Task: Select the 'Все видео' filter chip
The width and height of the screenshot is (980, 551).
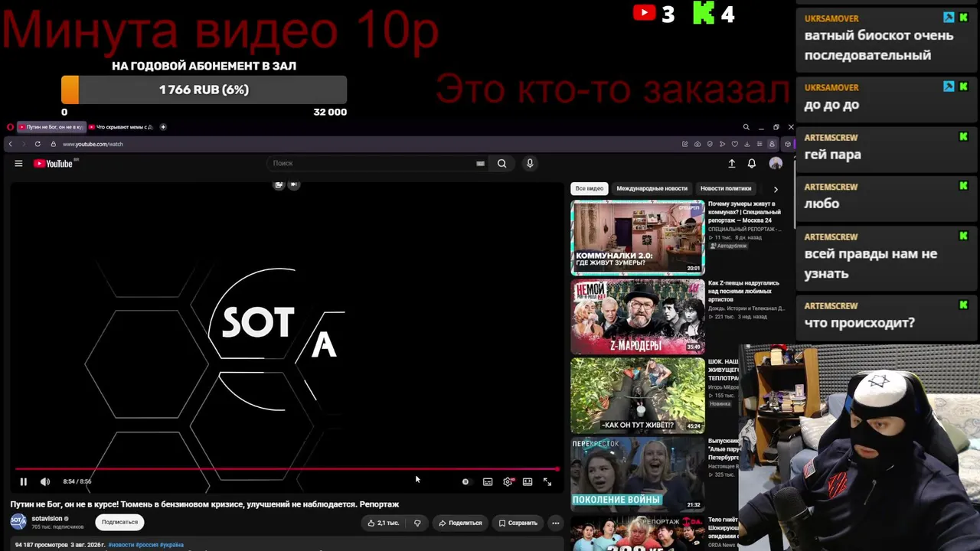Action: pos(590,188)
